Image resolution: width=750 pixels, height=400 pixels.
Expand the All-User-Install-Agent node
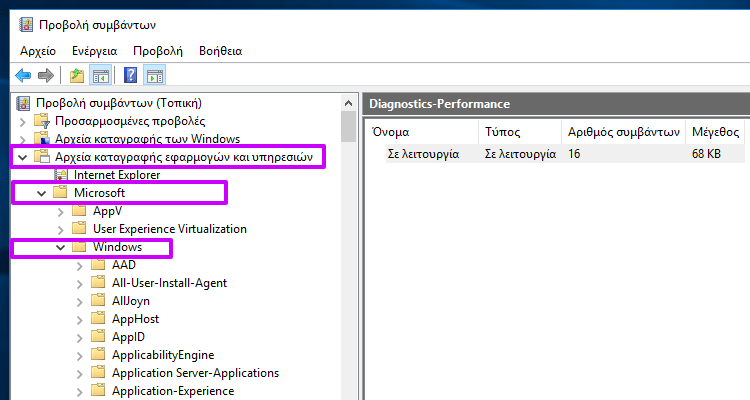coord(79,284)
